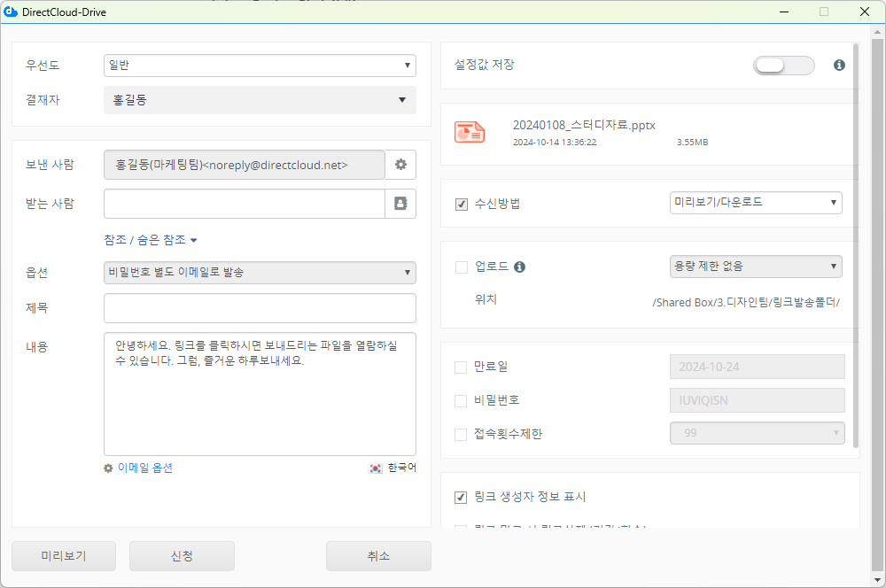Enable the 비밀번호 checkbox
Screen dimensions: 886x588
(461, 400)
